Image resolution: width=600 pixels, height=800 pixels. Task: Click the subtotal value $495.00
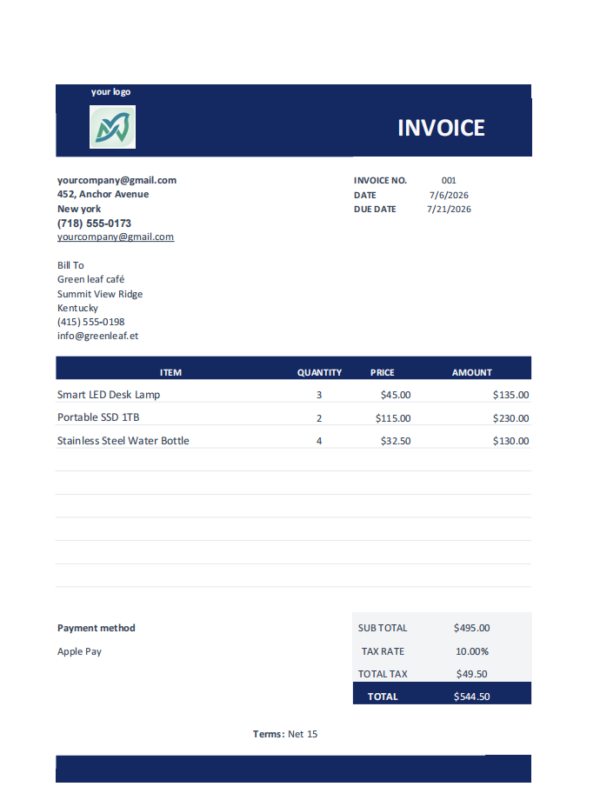click(471, 628)
